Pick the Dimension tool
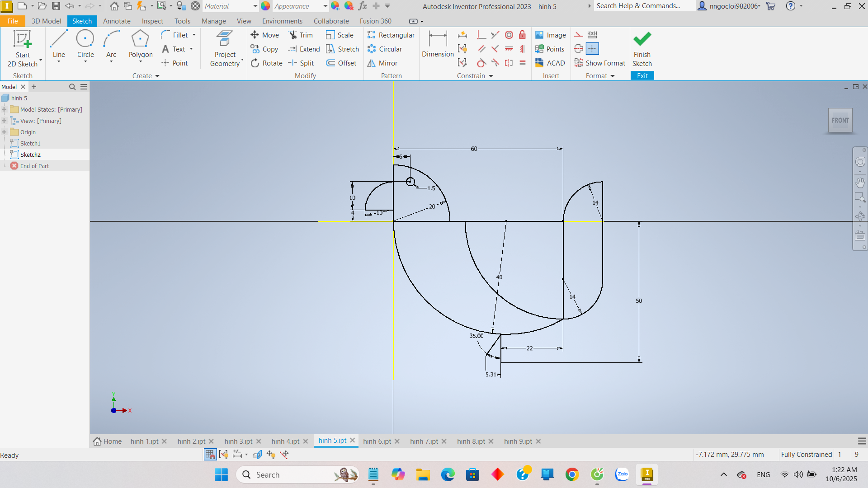This screenshot has height=488, width=868. coord(438,45)
